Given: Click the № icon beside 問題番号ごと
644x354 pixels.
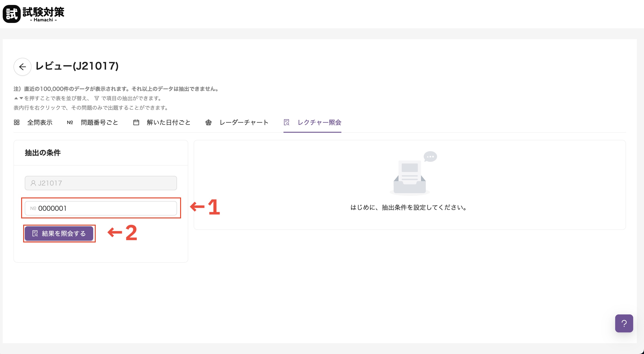Looking at the screenshot, I should 70,122.
